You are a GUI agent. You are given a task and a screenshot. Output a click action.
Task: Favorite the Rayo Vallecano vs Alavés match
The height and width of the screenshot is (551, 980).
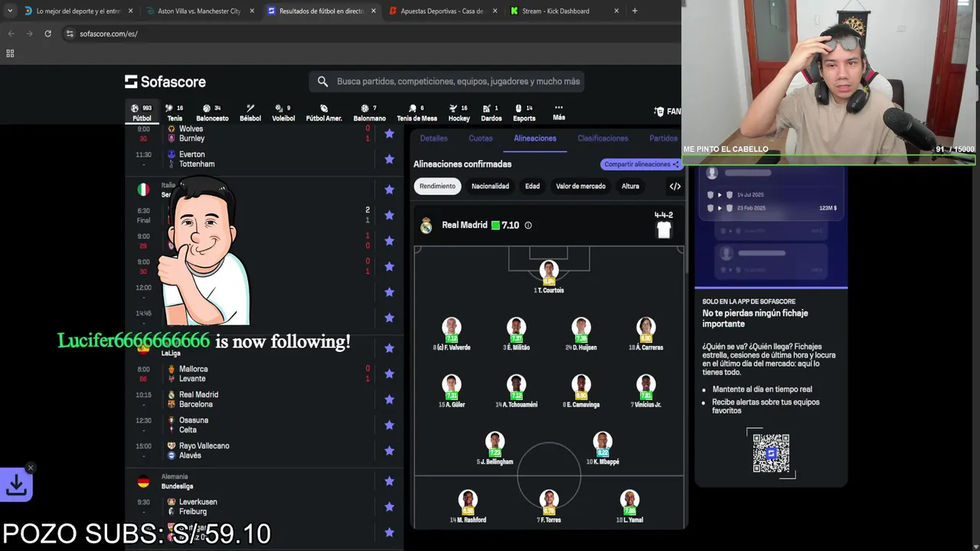tap(389, 451)
